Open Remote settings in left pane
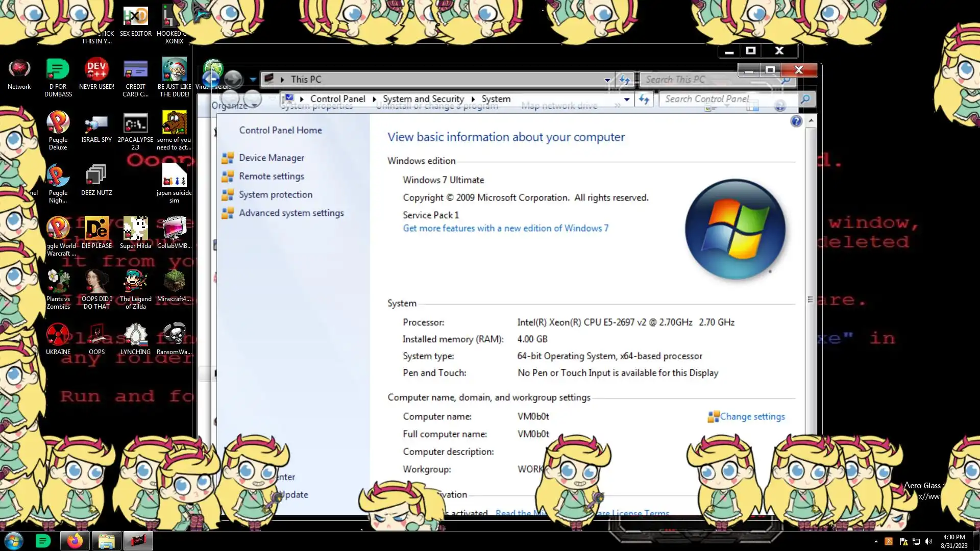Viewport: 980px width, 551px height. pos(271,177)
